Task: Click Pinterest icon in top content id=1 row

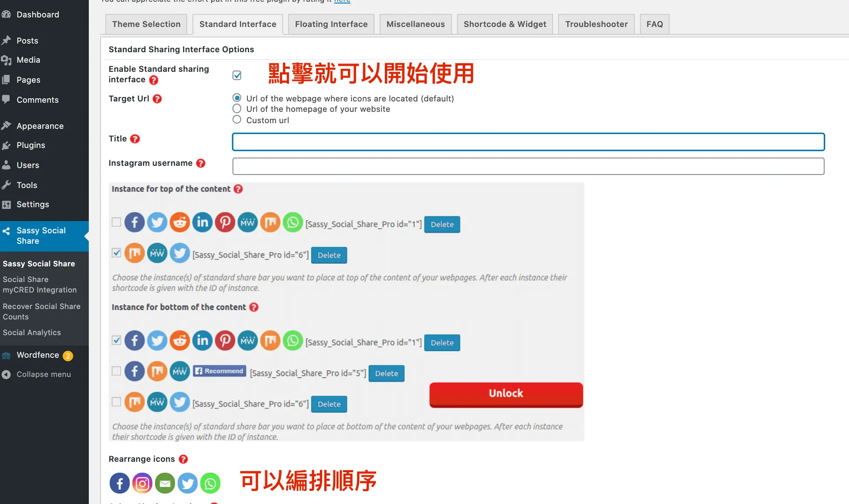Action: tap(225, 222)
